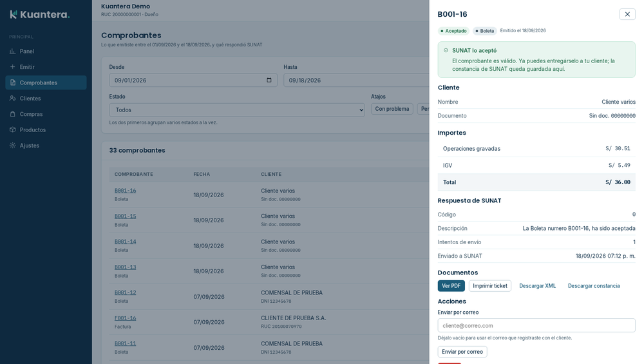Click Descargar XML link
644x364 pixels.
pos(537,286)
